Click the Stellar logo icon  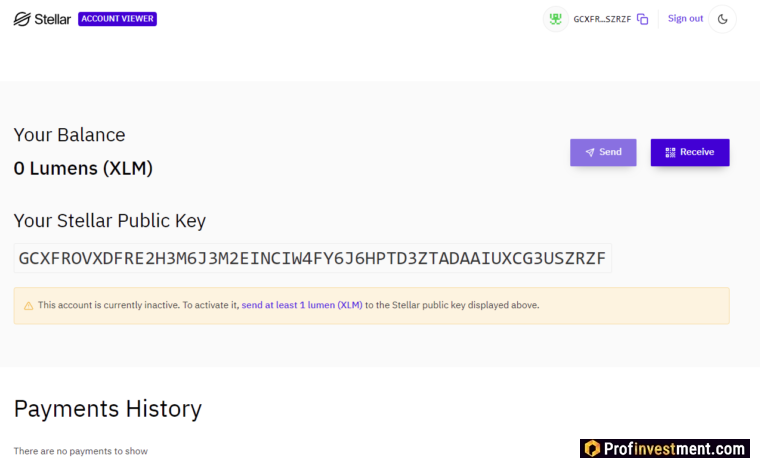22,19
